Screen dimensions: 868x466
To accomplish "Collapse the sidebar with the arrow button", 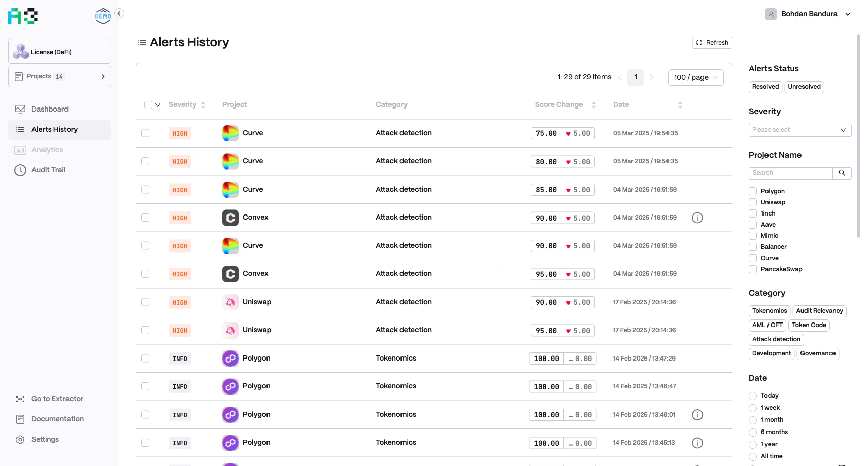I will (x=119, y=13).
